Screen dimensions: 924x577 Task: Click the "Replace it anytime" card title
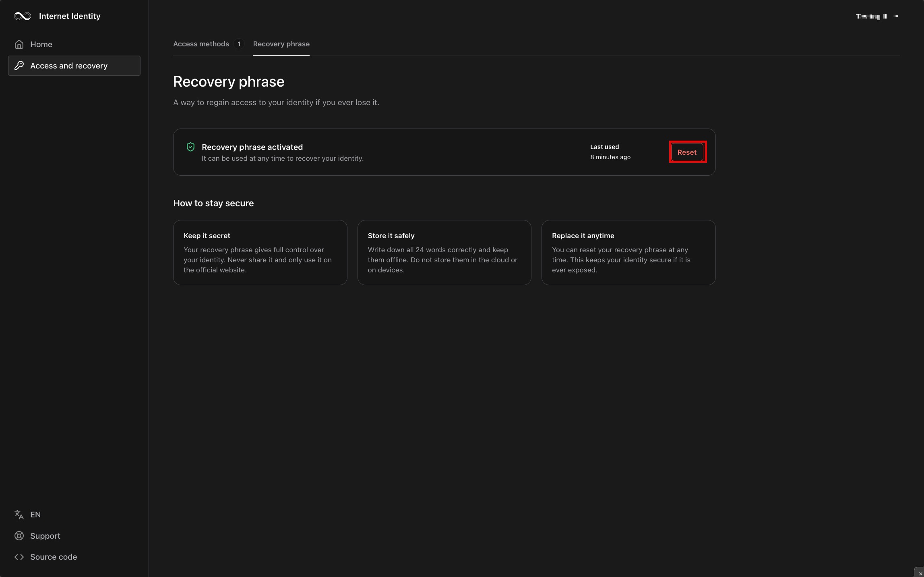pyautogui.click(x=583, y=236)
